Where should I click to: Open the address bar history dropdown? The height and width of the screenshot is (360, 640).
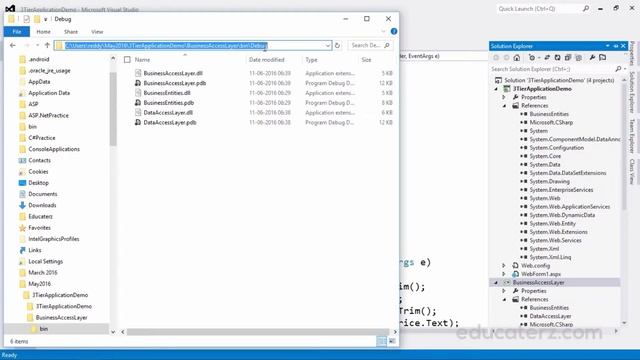[x=328, y=45]
